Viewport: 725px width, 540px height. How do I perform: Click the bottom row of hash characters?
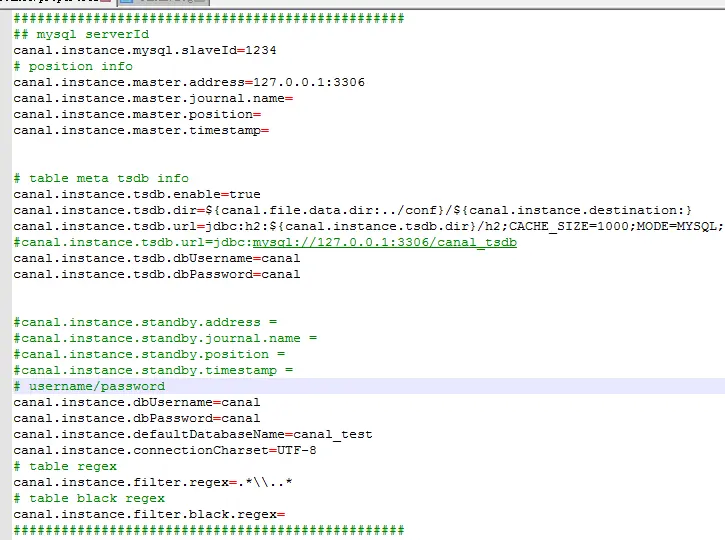[x=209, y=530]
